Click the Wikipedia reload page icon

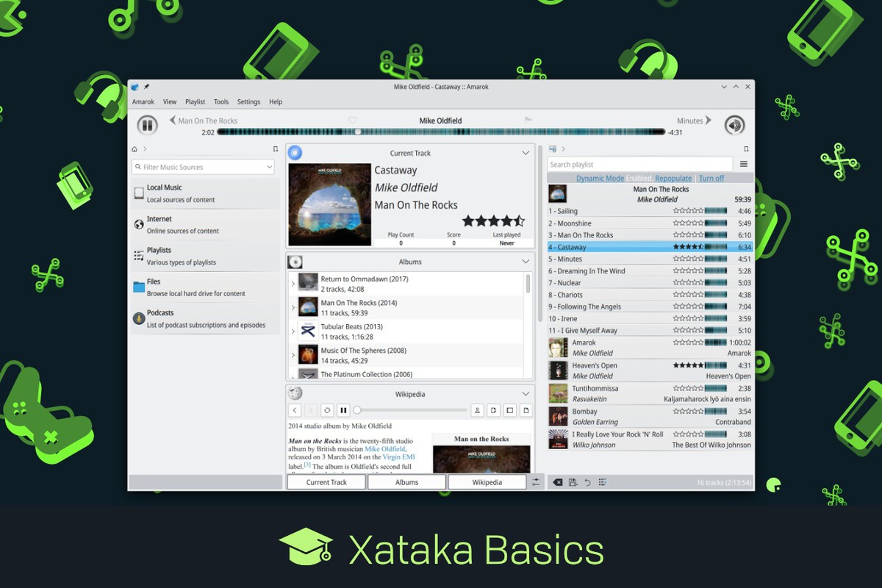pyautogui.click(x=327, y=410)
